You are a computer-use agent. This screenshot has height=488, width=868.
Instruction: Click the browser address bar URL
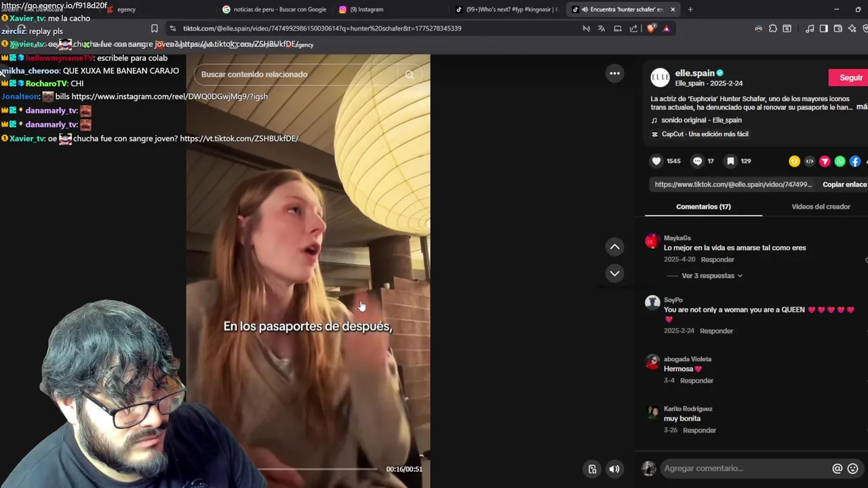coord(322,28)
